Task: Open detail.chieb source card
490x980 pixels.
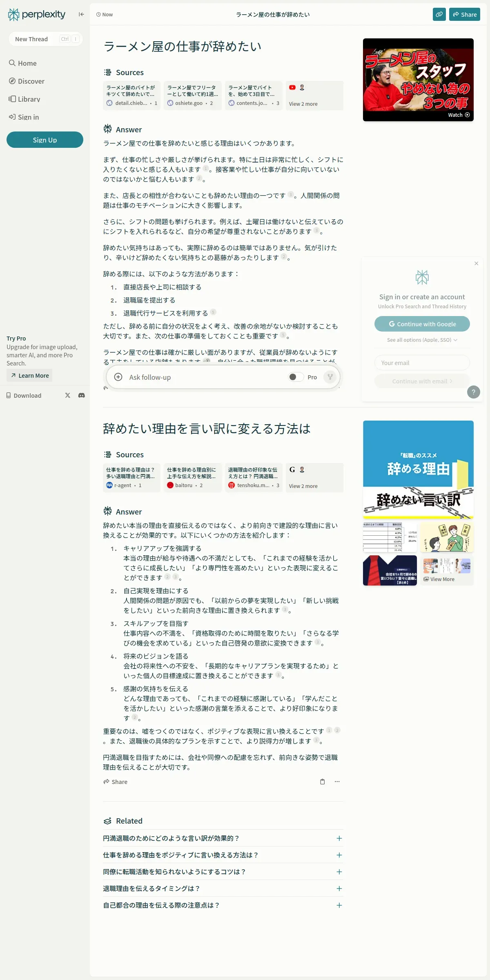Action: (131, 96)
